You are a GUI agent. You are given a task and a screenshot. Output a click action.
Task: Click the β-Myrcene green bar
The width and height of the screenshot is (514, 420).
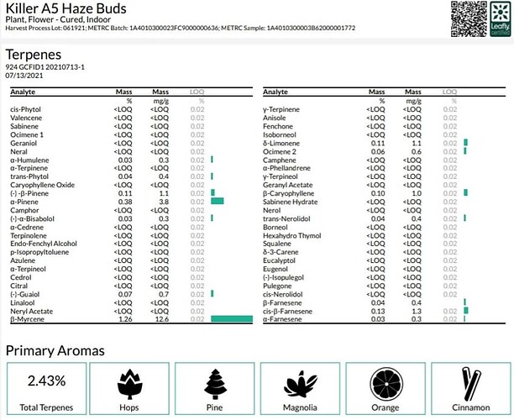232,319
